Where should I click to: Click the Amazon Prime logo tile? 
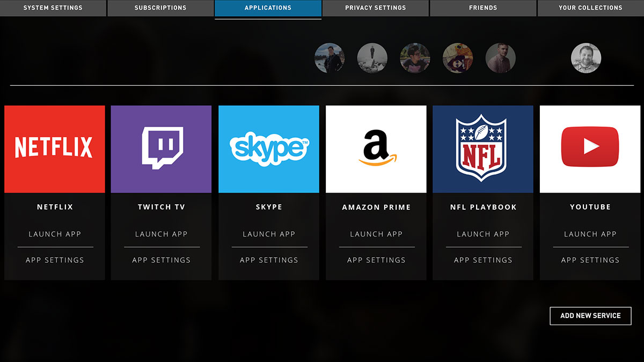pos(376,149)
